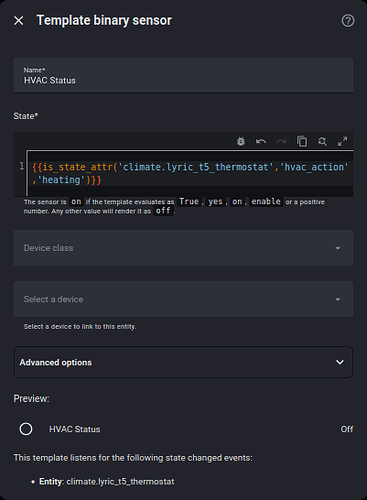The image size is (367, 500).
Task: Click the bug test icon in editor toolbar
Action: point(241,141)
